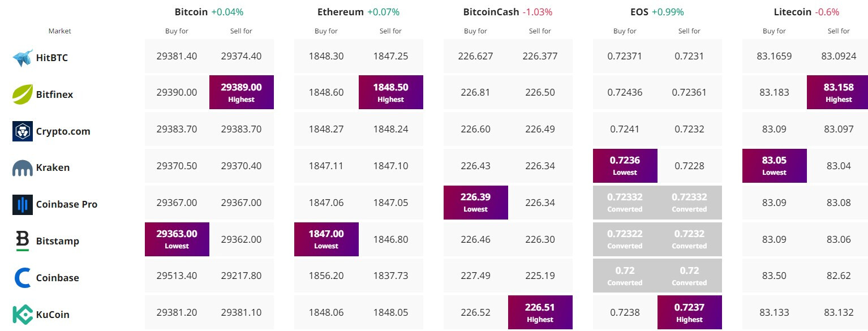This screenshot has height=331, width=868.
Task: Click Bitfinex highest Litecoin sell price 83.158
Action: pos(839,92)
